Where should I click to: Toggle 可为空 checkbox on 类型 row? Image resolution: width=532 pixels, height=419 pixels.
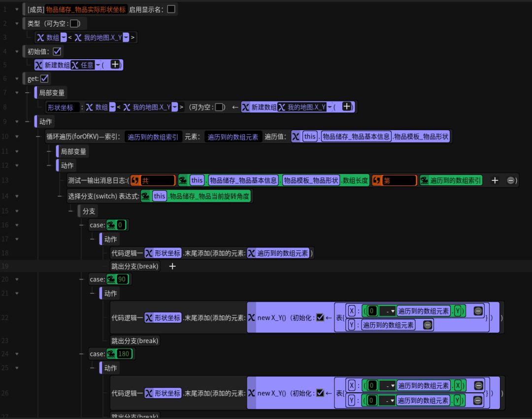[x=74, y=24]
